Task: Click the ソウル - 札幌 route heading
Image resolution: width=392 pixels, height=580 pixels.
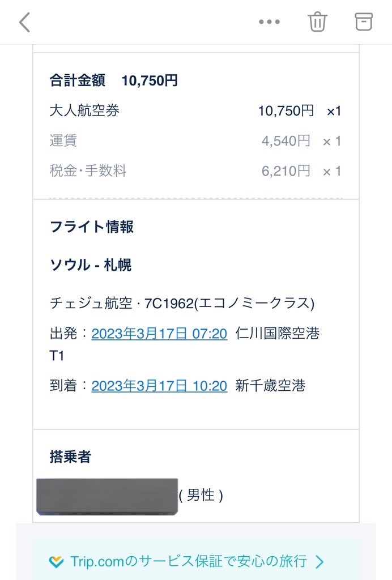Action: point(90,265)
